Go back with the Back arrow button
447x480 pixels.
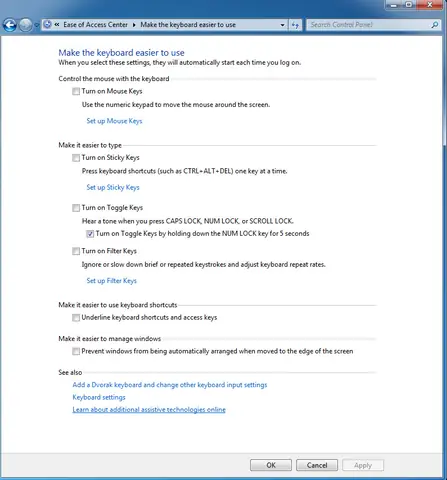click(10, 25)
